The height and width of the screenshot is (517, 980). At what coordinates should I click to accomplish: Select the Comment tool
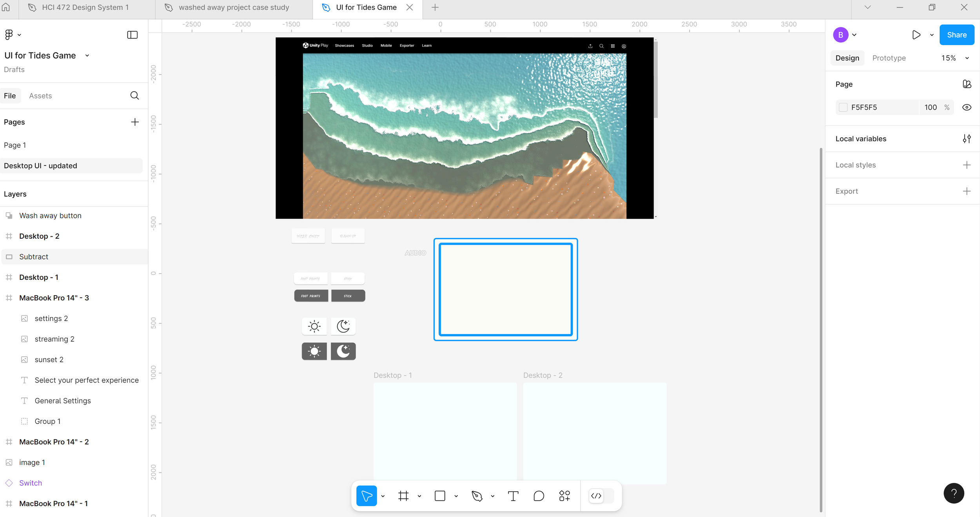pos(539,496)
